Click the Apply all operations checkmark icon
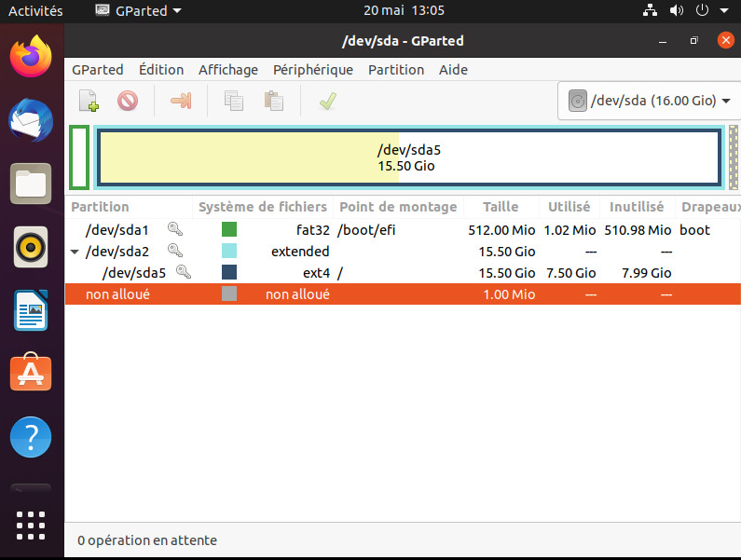The height and width of the screenshot is (560, 741). tap(327, 101)
